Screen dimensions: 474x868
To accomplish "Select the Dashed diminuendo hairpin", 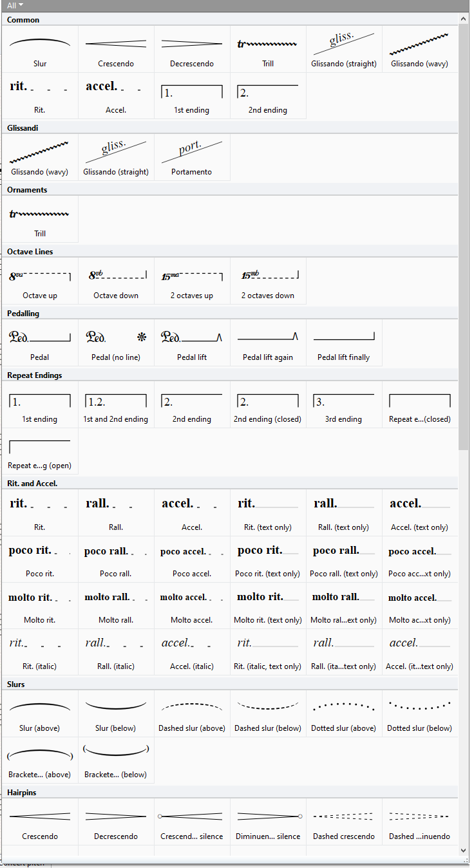I will [x=420, y=822].
